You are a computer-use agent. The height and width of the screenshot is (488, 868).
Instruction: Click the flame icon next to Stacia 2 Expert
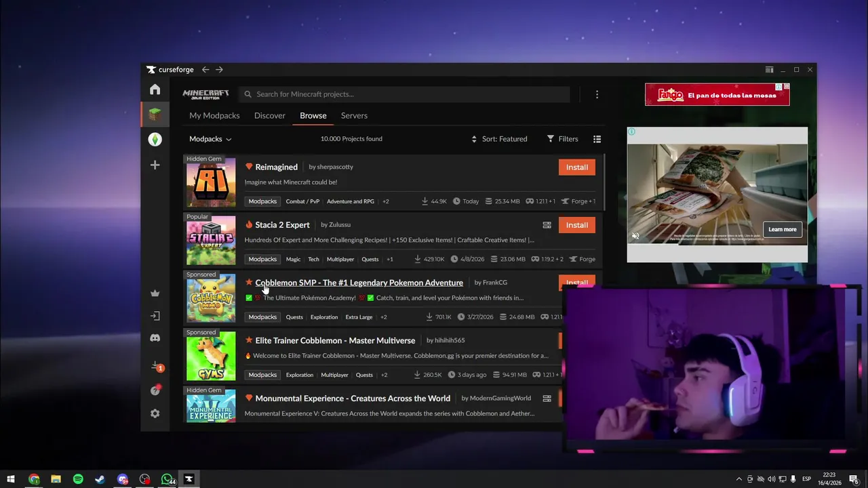[x=249, y=224]
